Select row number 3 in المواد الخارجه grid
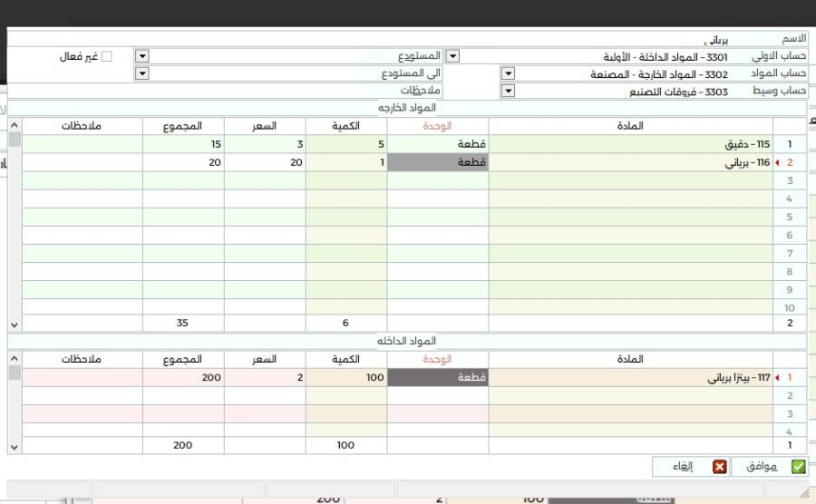The image size is (816, 504). coord(790,180)
